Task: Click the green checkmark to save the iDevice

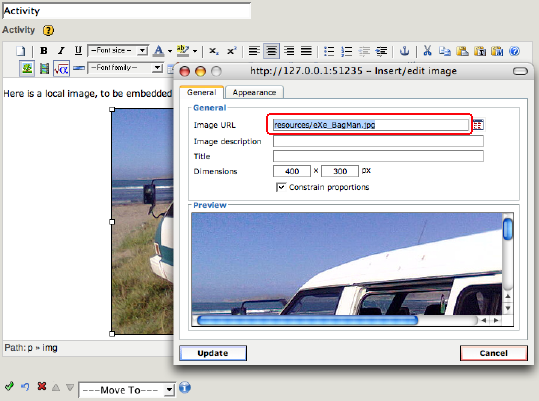Action: coord(10,387)
